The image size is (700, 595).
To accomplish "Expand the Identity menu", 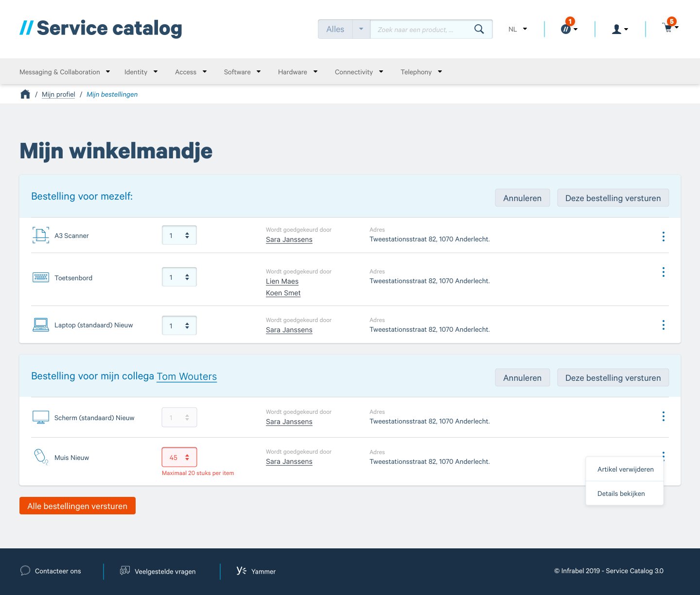I will pos(141,72).
